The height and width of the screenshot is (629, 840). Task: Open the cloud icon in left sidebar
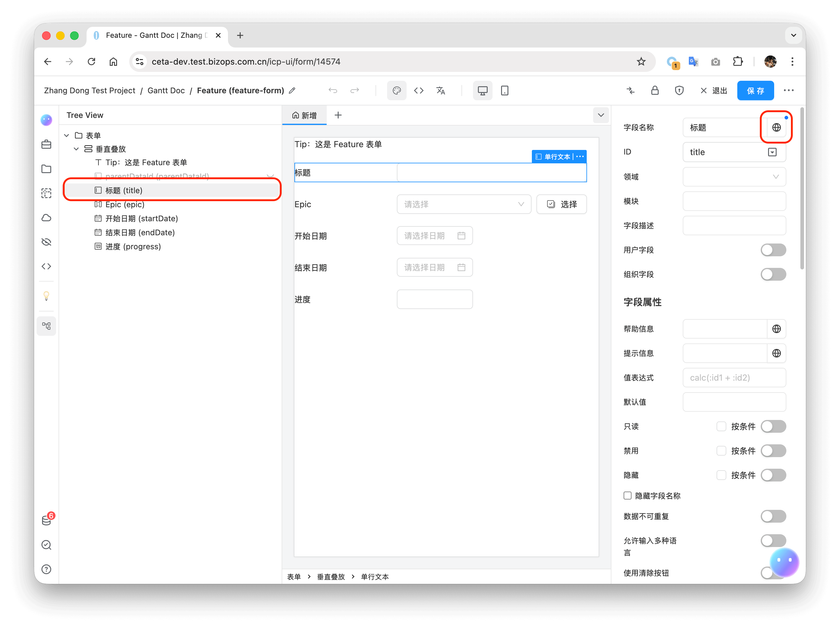click(x=46, y=218)
